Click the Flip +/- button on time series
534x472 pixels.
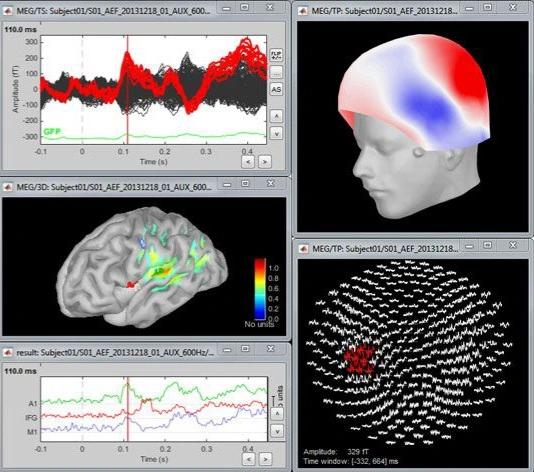pos(276,55)
